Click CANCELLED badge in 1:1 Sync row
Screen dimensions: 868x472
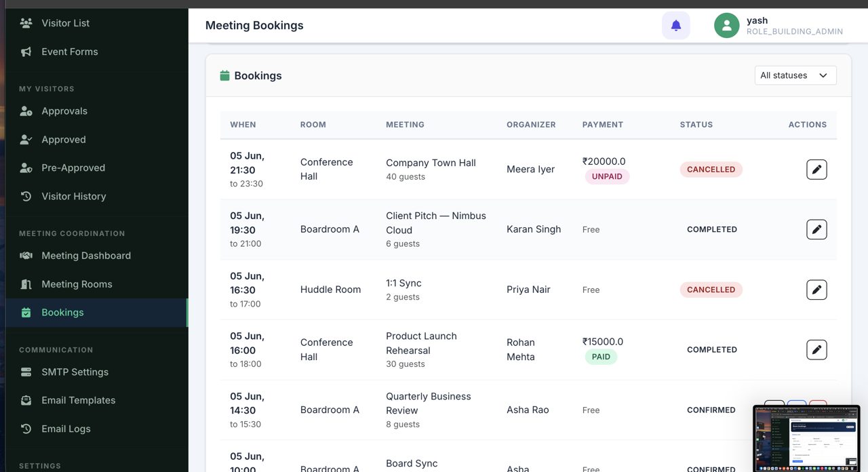tap(711, 290)
